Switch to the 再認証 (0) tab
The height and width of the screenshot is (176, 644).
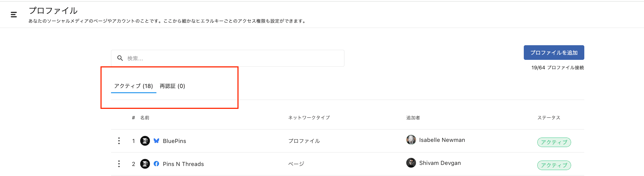172,86
